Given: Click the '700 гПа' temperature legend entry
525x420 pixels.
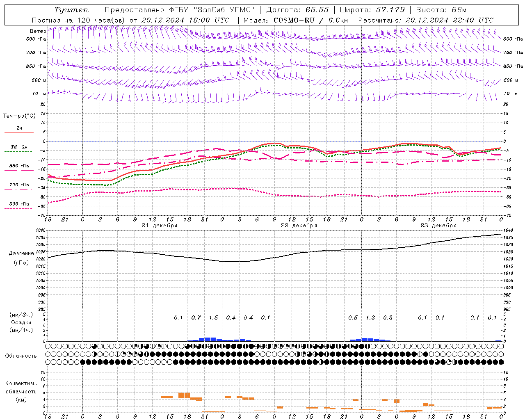Looking at the screenshot, I should 19,185.
